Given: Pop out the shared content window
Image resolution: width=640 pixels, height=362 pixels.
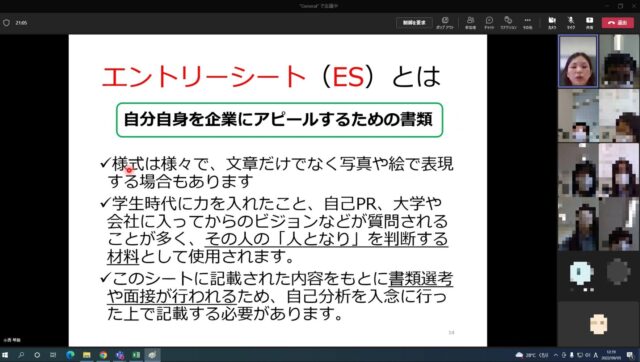Looking at the screenshot, I should click(445, 22).
